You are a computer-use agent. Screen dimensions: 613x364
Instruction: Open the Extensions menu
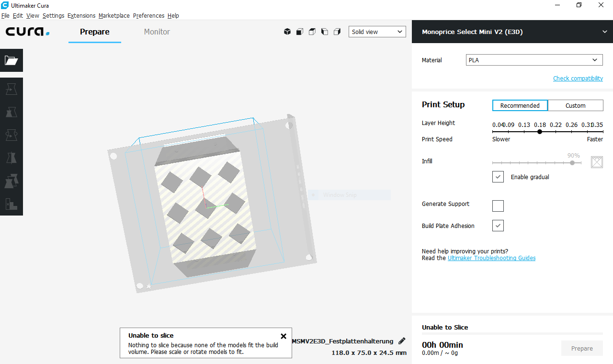pyautogui.click(x=81, y=15)
